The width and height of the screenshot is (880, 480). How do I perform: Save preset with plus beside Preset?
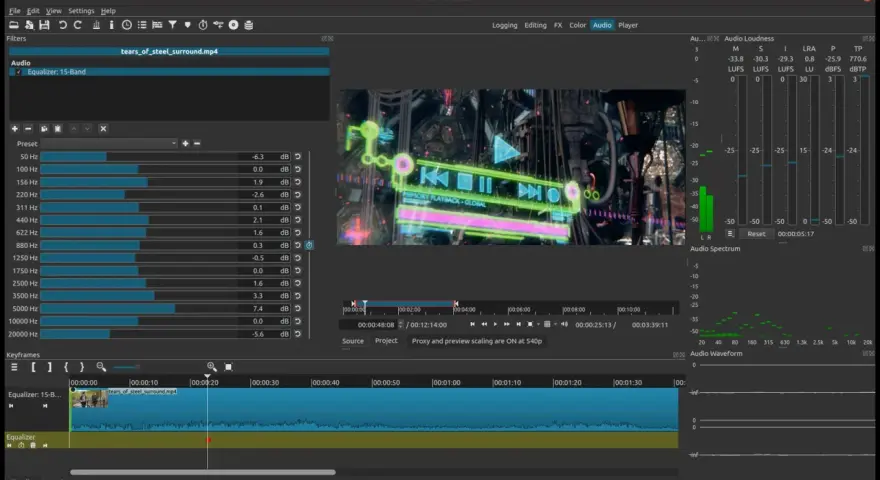tap(185, 144)
